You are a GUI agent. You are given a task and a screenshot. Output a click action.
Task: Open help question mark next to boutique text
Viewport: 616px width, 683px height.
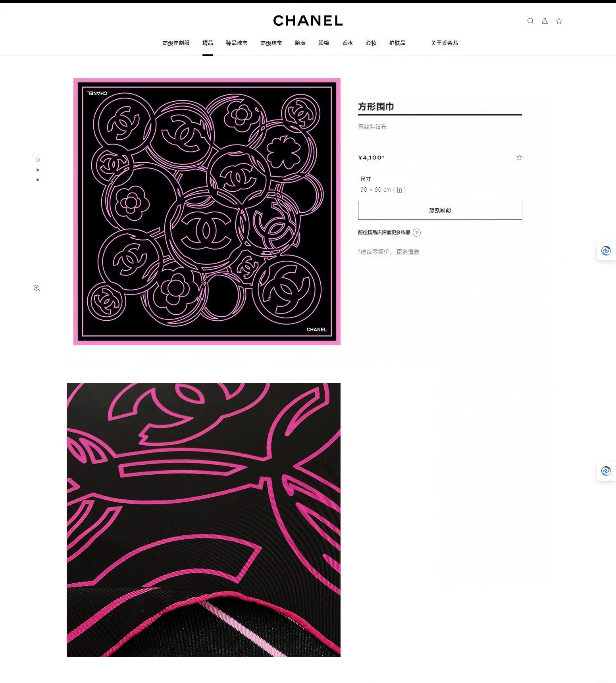pos(416,233)
